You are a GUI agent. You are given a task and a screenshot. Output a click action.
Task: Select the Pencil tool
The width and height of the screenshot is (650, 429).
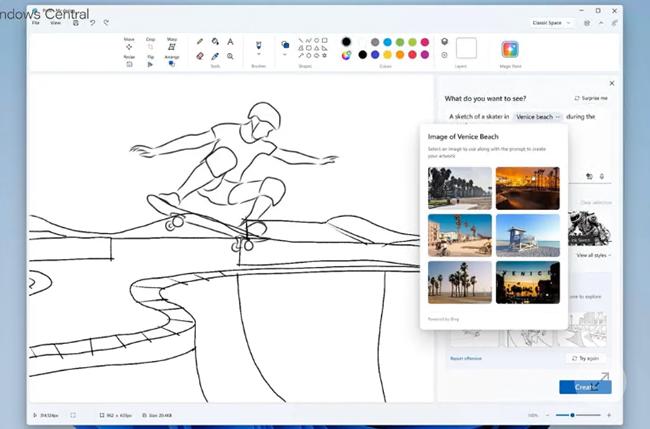(200, 42)
